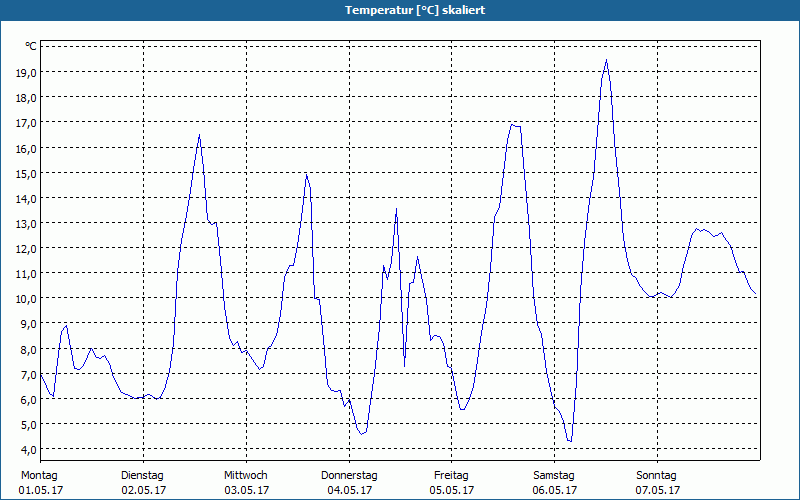Select the °C unit label

pos(31,46)
